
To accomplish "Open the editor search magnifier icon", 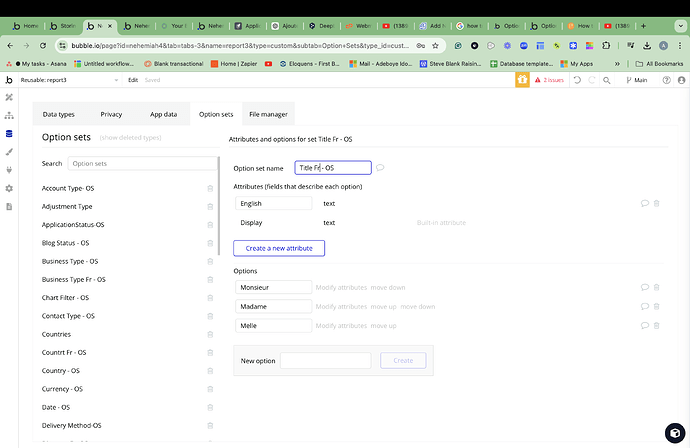I will pyautogui.click(x=606, y=80).
